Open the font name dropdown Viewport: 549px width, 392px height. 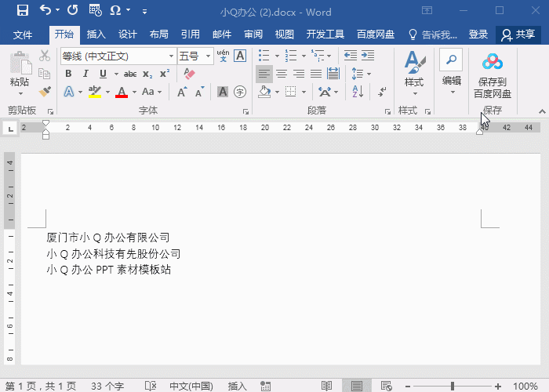point(171,56)
